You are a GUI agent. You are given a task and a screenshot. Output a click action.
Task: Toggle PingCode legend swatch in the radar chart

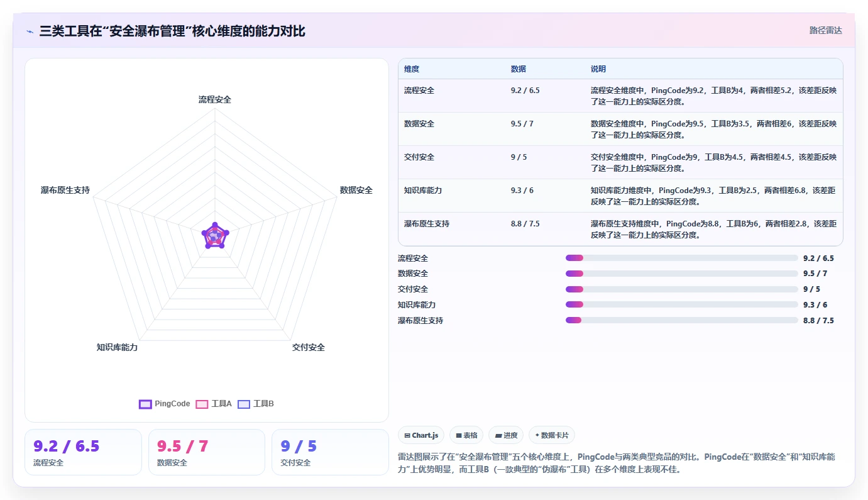[145, 404]
